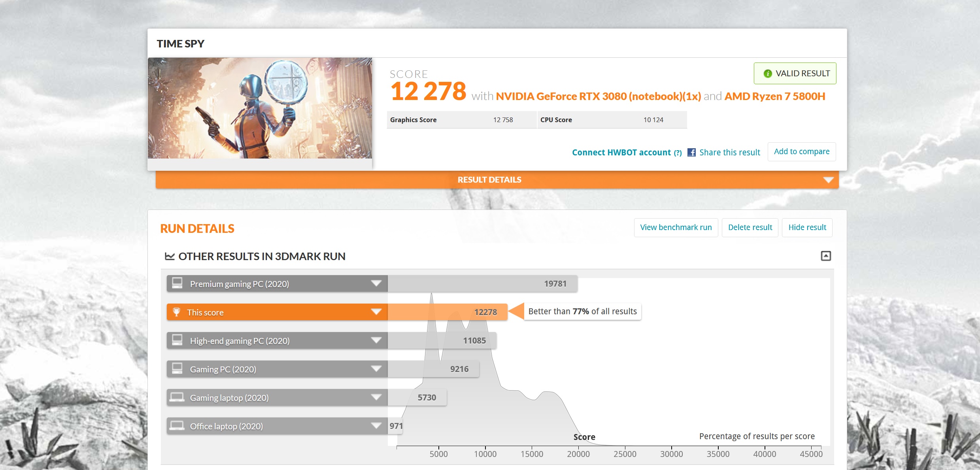Expand High-end gaming PC (2020) dropdown arrow

click(x=376, y=340)
